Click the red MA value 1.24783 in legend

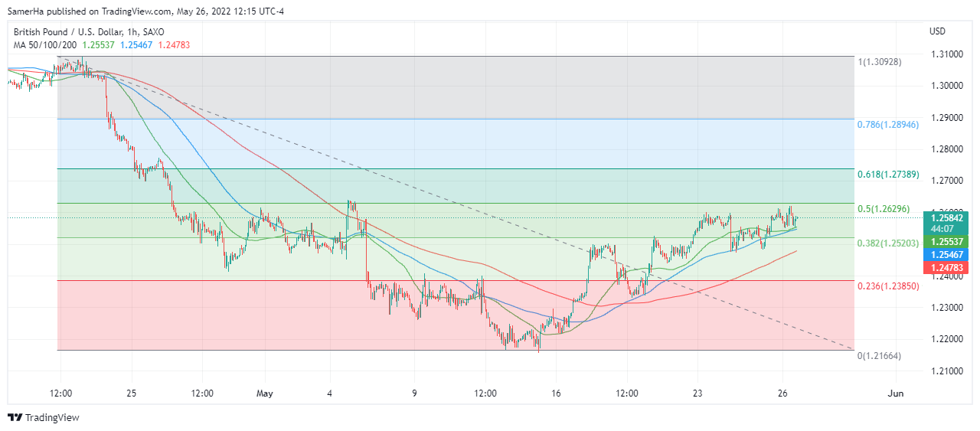tap(173, 45)
